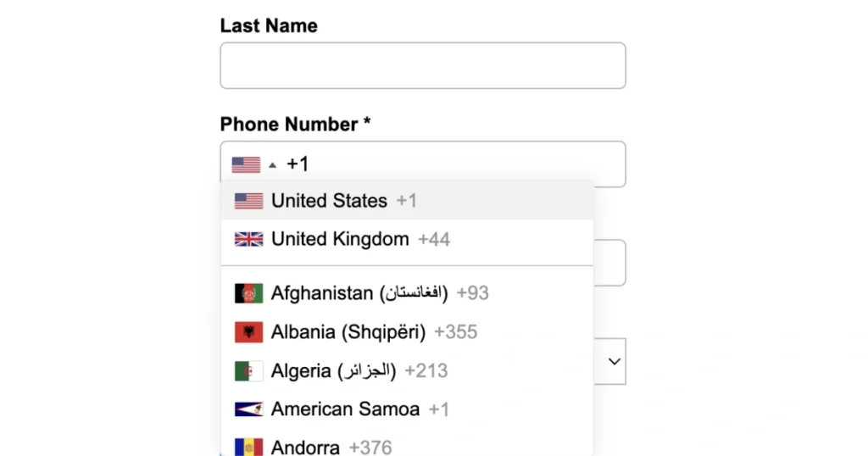The image size is (868, 456).
Task: Click the Algeria flag icon
Action: 248,371
